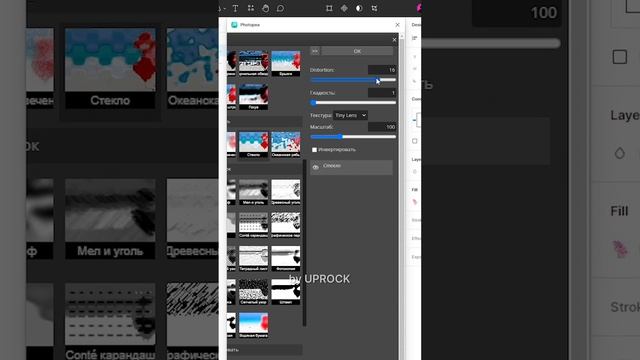Click the Гладкость slider handle
The image size is (640, 360).
coord(313,103)
